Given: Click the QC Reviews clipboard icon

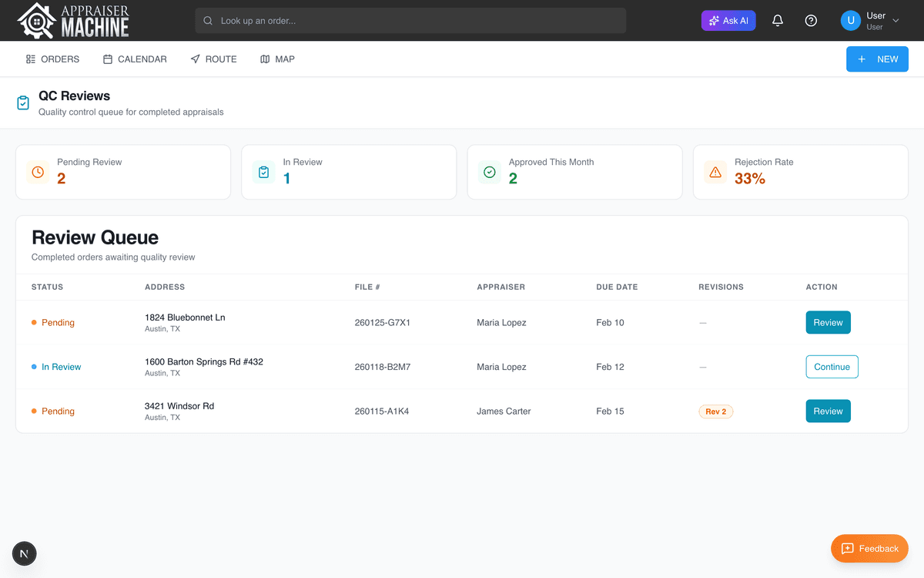Looking at the screenshot, I should (x=23, y=102).
